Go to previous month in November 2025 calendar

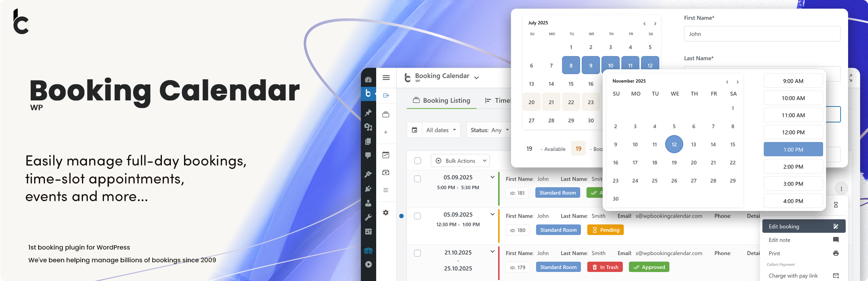coord(727,82)
